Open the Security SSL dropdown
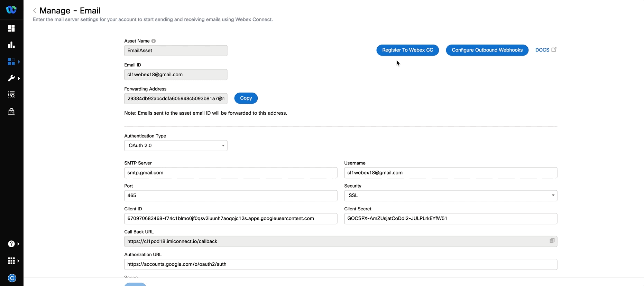 click(451, 196)
